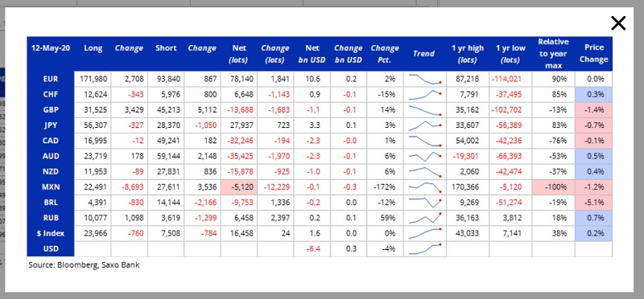The height and width of the screenshot is (299, 644).
Task: Close the image popup with the X
Action: point(618,23)
